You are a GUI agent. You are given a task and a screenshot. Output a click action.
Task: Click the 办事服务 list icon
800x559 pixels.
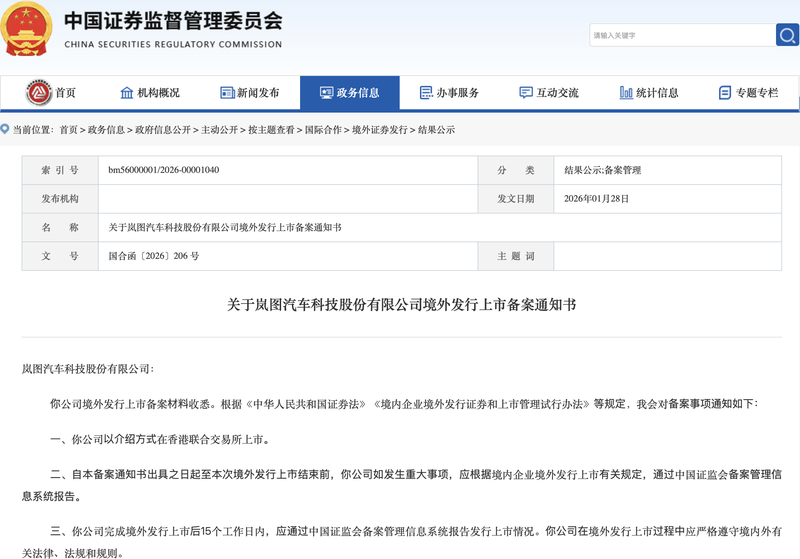pyautogui.click(x=426, y=93)
